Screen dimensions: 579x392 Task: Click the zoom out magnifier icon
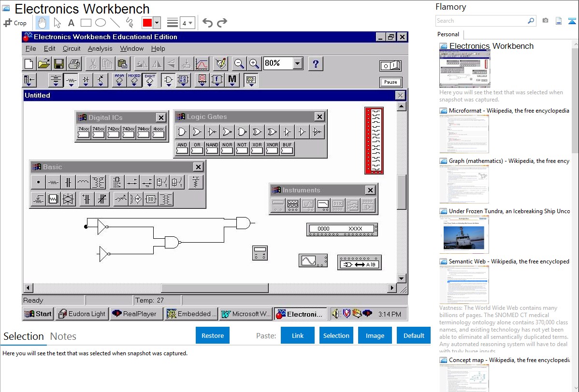click(239, 63)
